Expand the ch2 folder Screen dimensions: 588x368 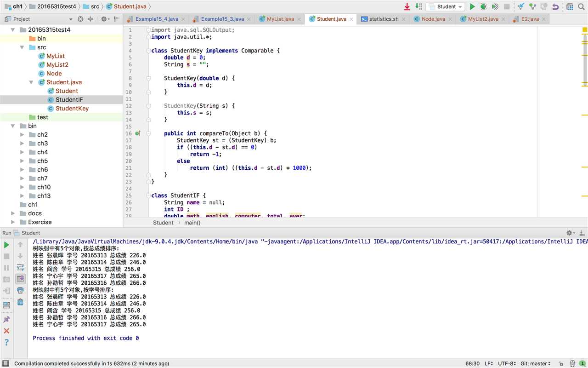[x=22, y=135]
